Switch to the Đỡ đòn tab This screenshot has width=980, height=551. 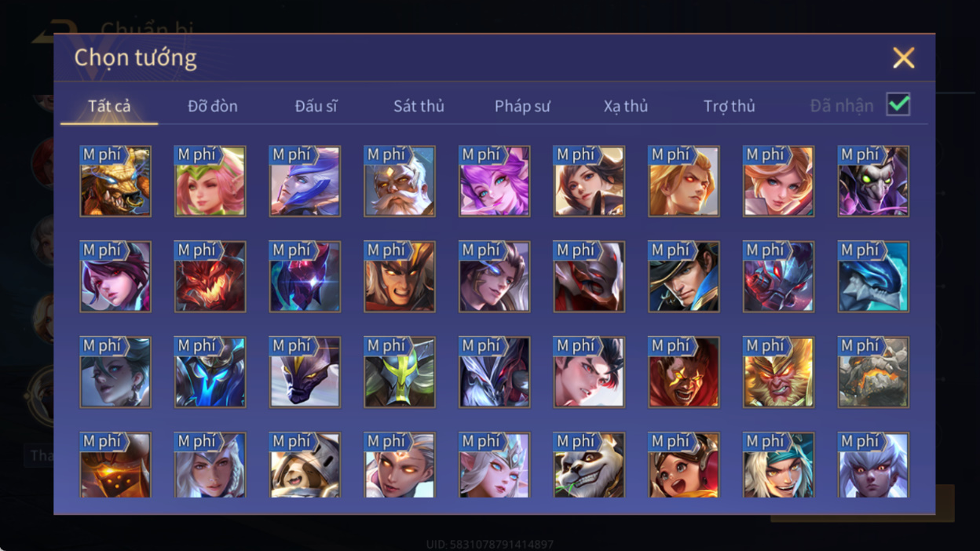tap(213, 106)
